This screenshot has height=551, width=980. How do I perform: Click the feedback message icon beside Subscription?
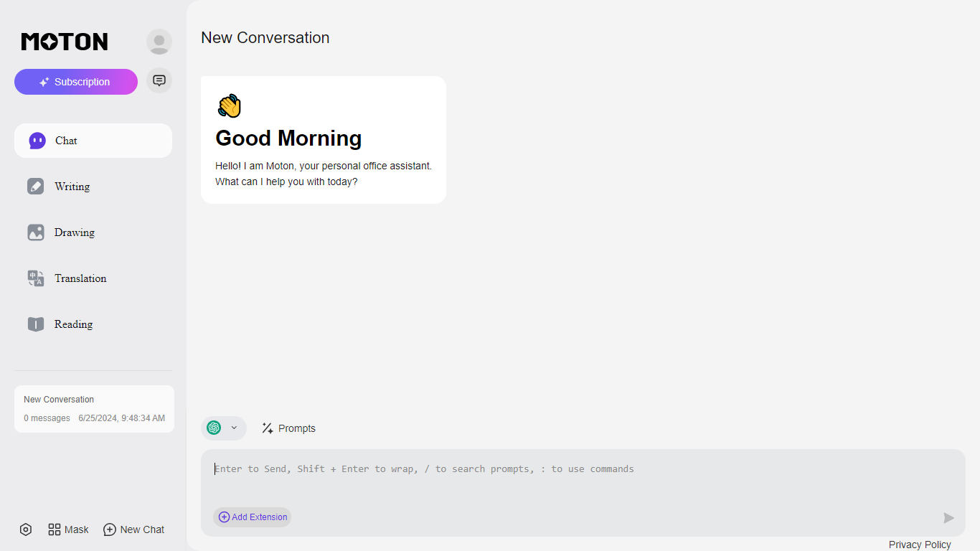[159, 80]
